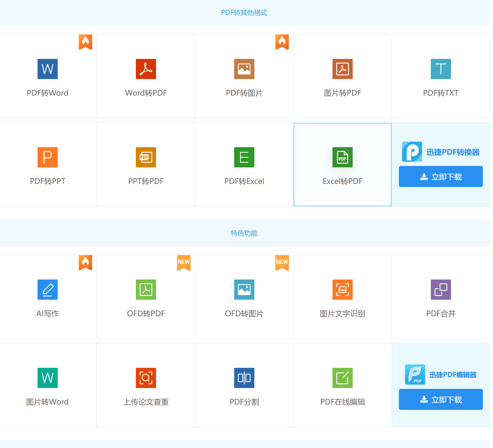The height and width of the screenshot is (448, 493).
Task: Open the PDF转PPT orange P icon
Action: pyautogui.click(x=48, y=157)
